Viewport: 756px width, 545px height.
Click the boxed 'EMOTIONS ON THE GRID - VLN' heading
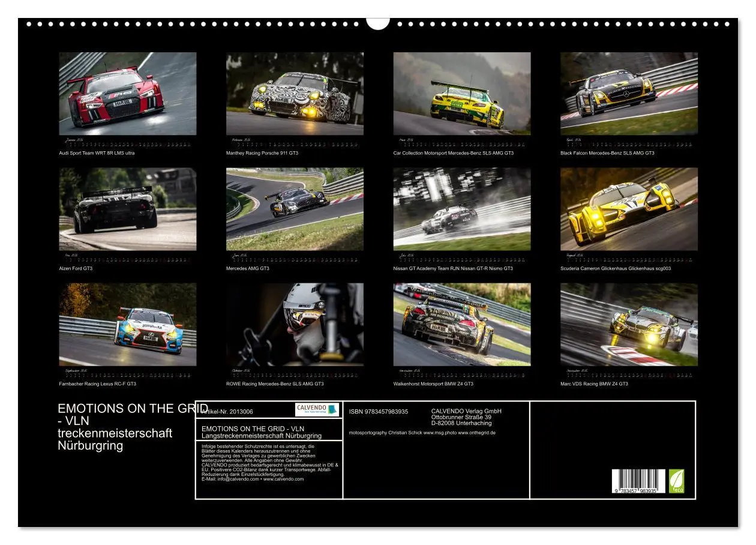point(253,429)
